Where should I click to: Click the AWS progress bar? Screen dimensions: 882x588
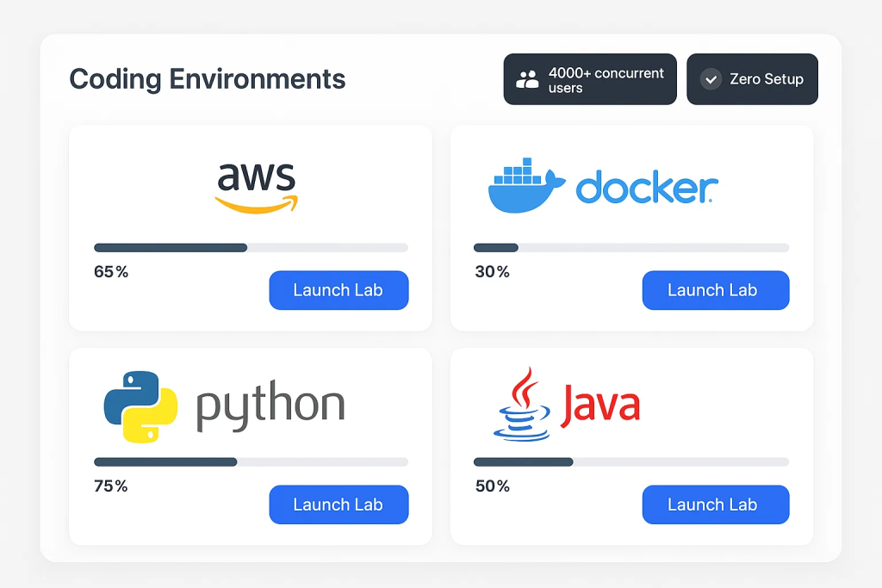click(251, 248)
